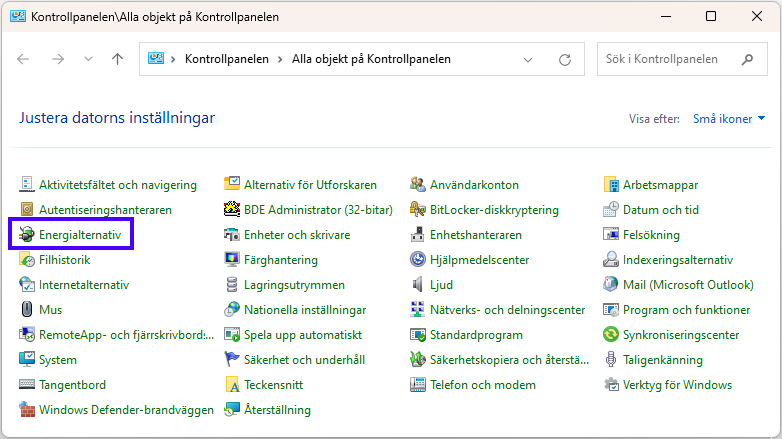Click the Tangentbord keyboard icon
The width and height of the screenshot is (782, 439).
coord(26,385)
